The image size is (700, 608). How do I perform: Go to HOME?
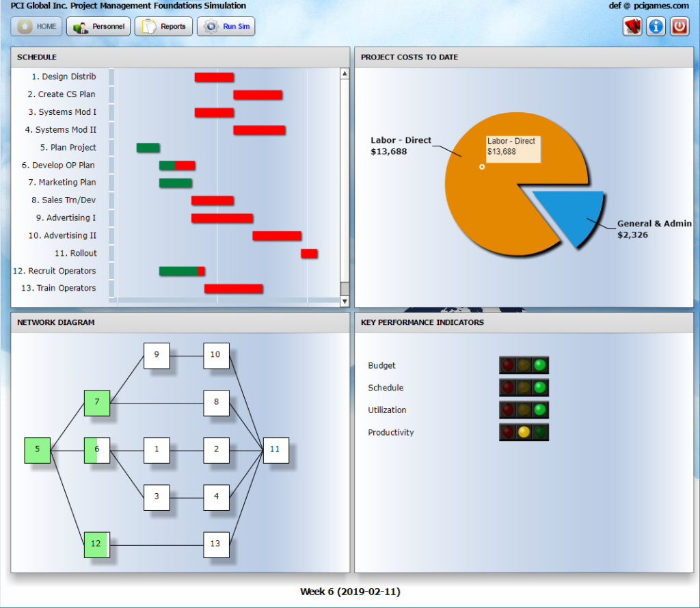[36, 27]
